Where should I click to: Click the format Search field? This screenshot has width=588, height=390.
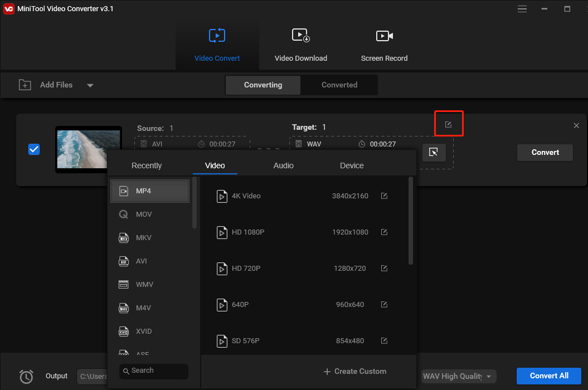pyautogui.click(x=154, y=371)
